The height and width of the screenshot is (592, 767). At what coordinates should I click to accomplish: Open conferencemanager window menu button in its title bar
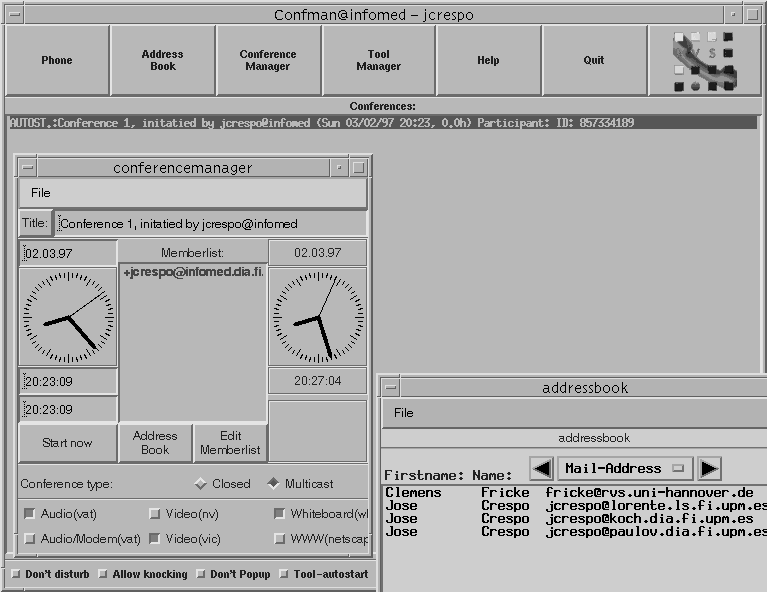click(x=28, y=168)
